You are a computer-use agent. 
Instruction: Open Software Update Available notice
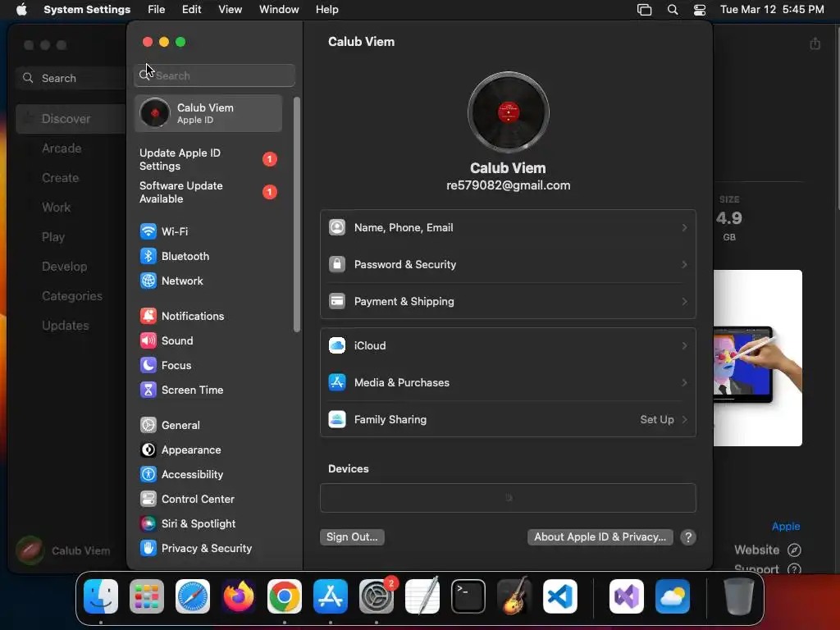tap(208, 192)
